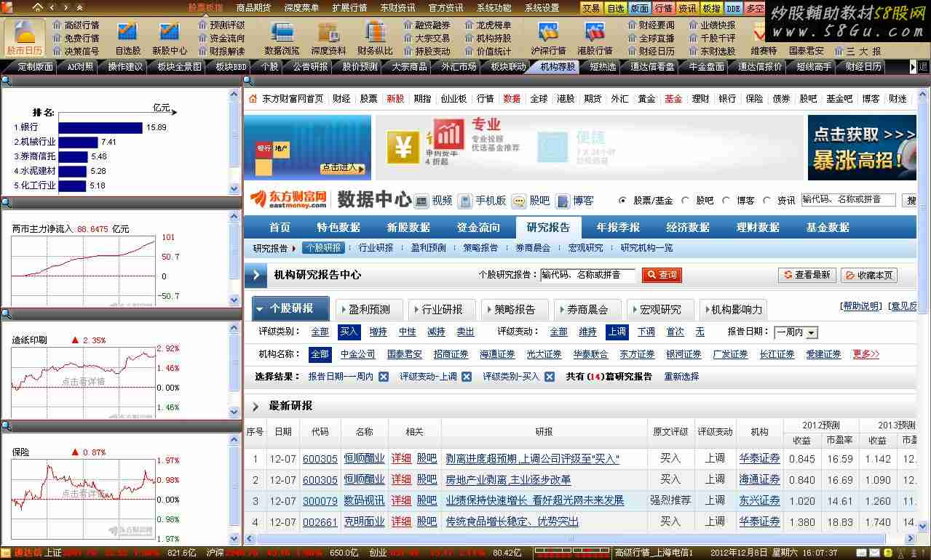Select the 博客 search radio button
This screenshot has width=931, height=560.
(726, 200)
